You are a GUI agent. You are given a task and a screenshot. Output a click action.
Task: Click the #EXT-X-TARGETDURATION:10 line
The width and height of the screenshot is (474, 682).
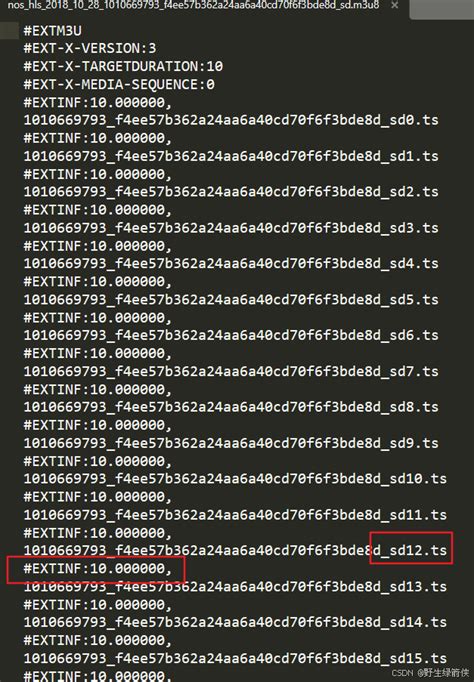coord(123,66)
